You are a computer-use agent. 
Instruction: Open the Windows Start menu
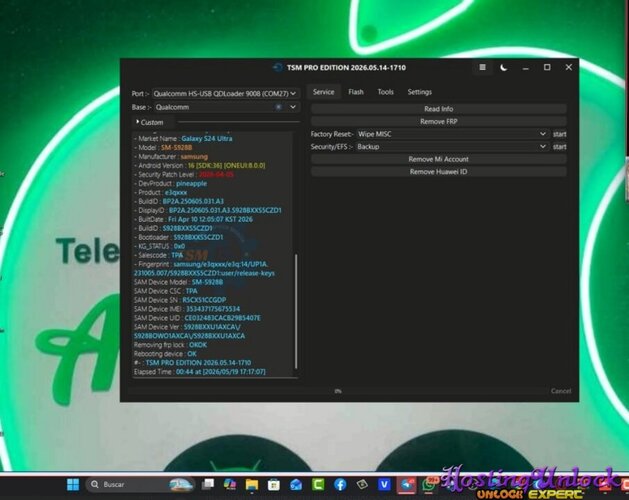pyautogui.click(x=73, y=484)
